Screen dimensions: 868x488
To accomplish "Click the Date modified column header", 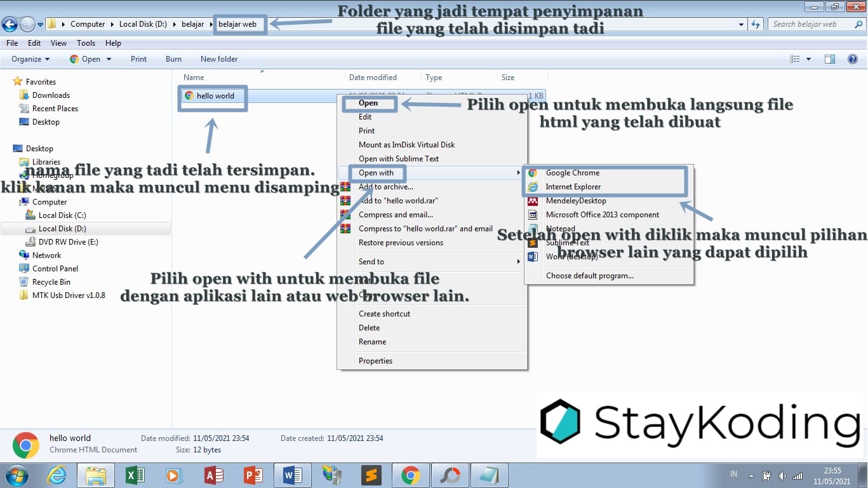I will tap(373, 77).
